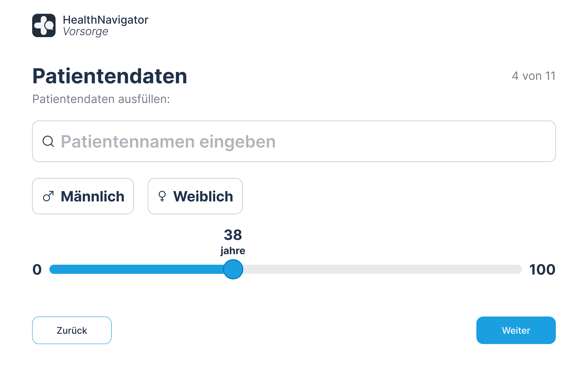588x367 pixels.
Task: Click the male gender symbol icon
Action: (48, 196)
